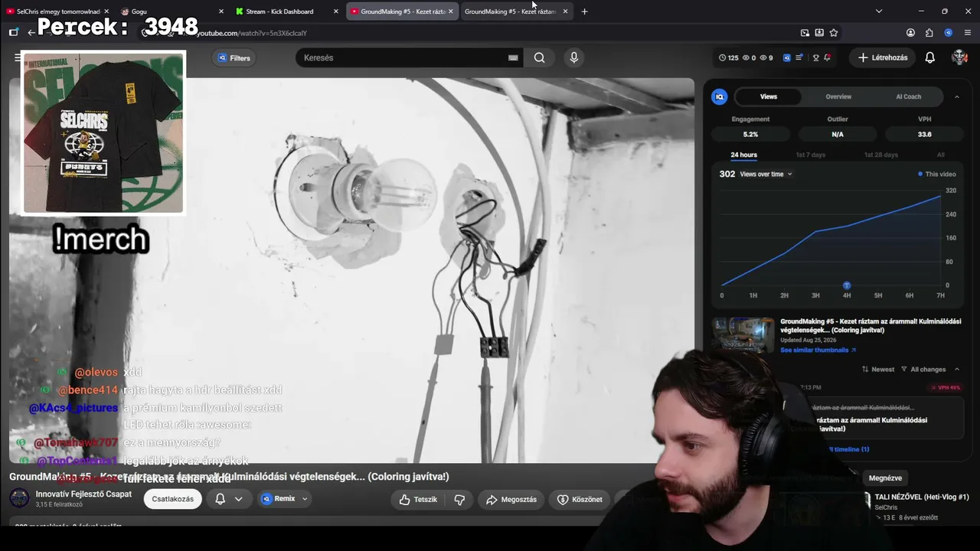This screenshot has height=551, width=980.
Task: Close the Kick Dashboard browser tab
Action: [x=335, y=11]
